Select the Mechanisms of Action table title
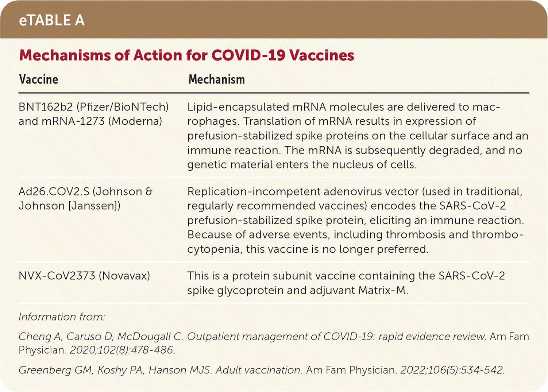Screen dimensions: 548x392 [x=186, y=55]
